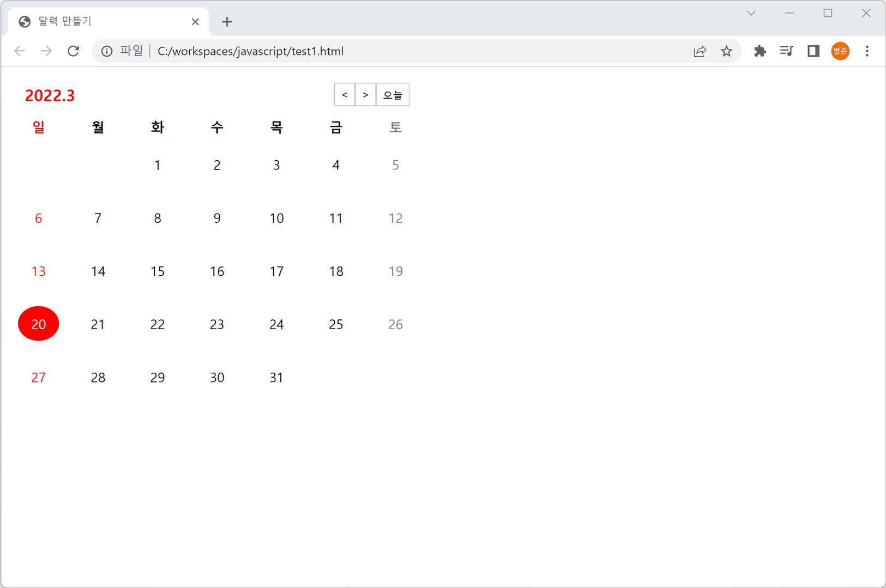Go to the previous month with <

[345, 95]
